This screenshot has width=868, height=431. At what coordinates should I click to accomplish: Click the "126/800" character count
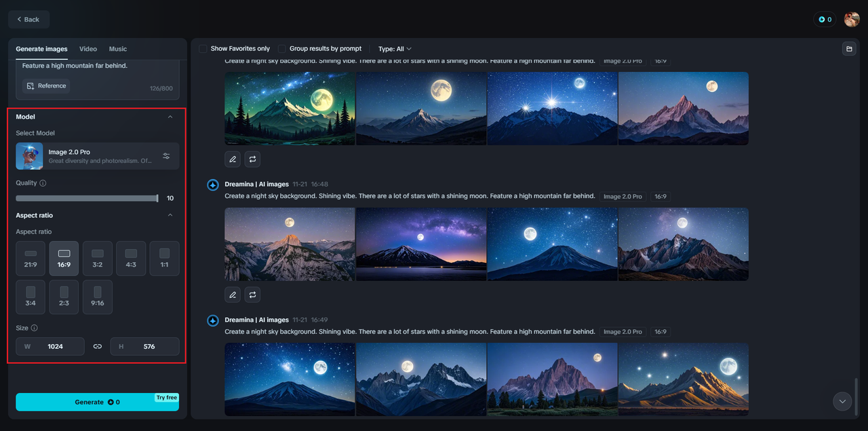(x=161, y=89)
